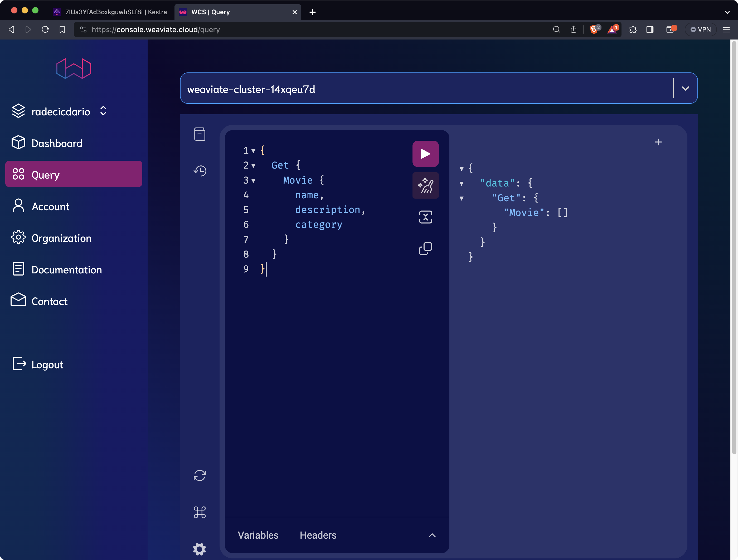The image size is (738, 560).
Task: Open the cluster selection dropdown arrow
Action: (685, 88)
